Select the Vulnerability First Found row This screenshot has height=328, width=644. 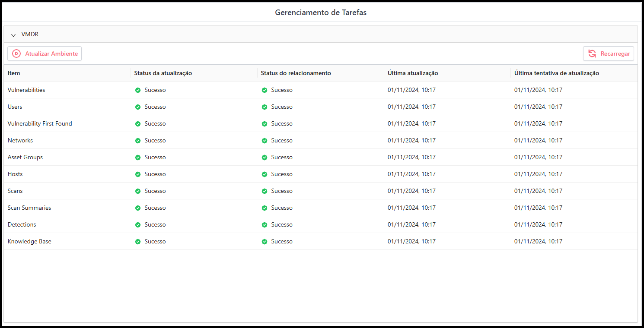point(40,123)
